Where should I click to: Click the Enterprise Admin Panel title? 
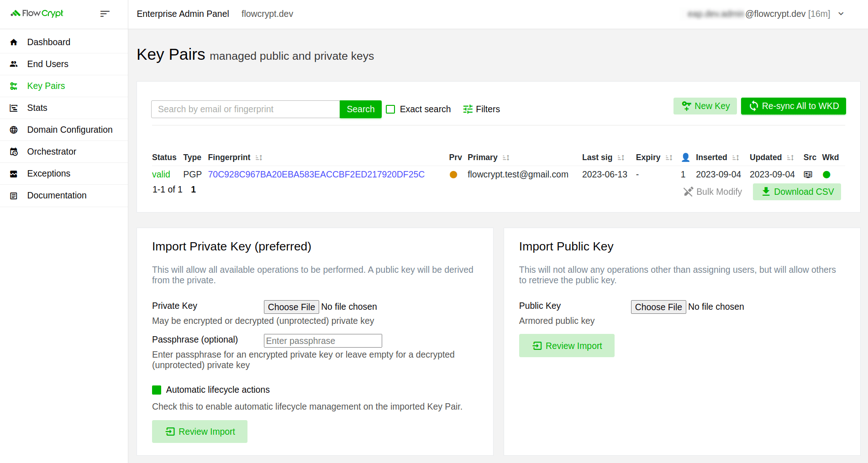click(183, 14)
